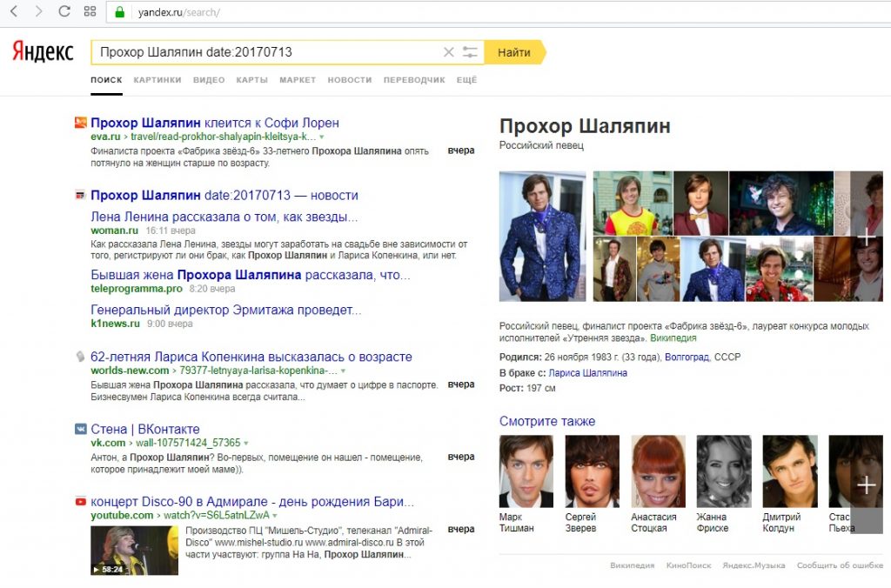
Task: Open the large blue jacket photo
Action: (542, 236)
